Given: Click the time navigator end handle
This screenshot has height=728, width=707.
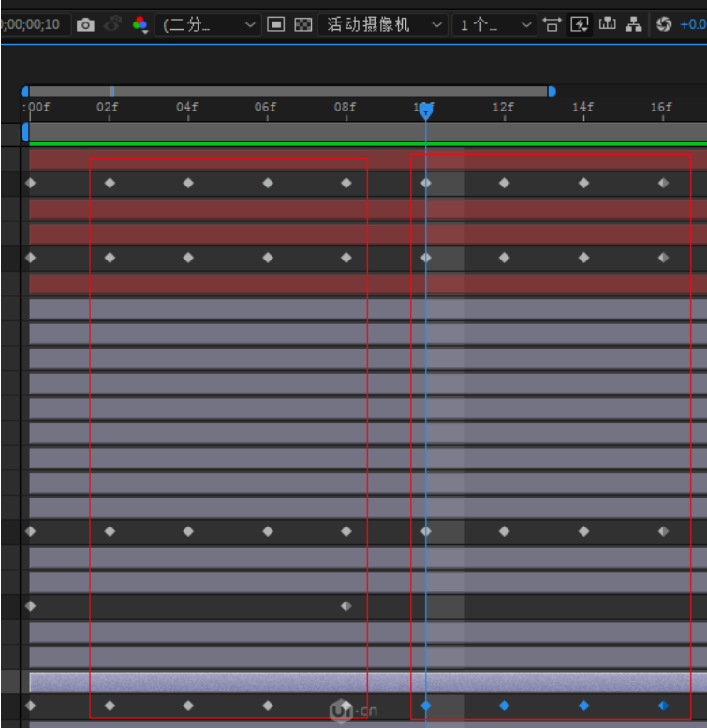Looking at the screenshot, I should pyautogui.click(x=552, y=92).
